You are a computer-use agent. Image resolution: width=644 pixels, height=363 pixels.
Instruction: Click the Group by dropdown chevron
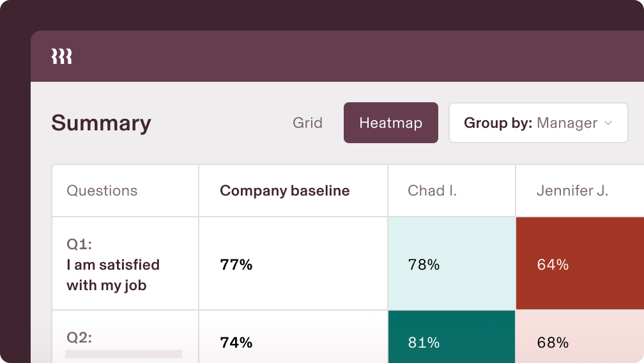[x=608, y=123]
